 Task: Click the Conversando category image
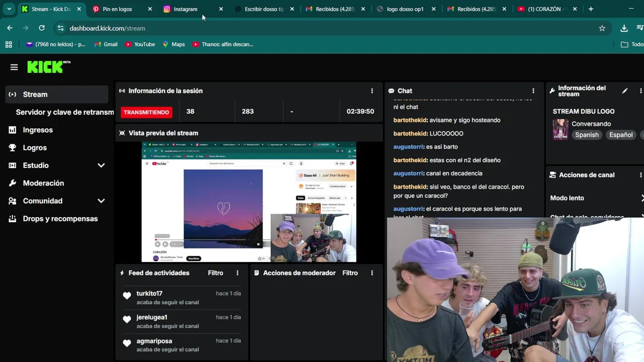pos(560,129)
